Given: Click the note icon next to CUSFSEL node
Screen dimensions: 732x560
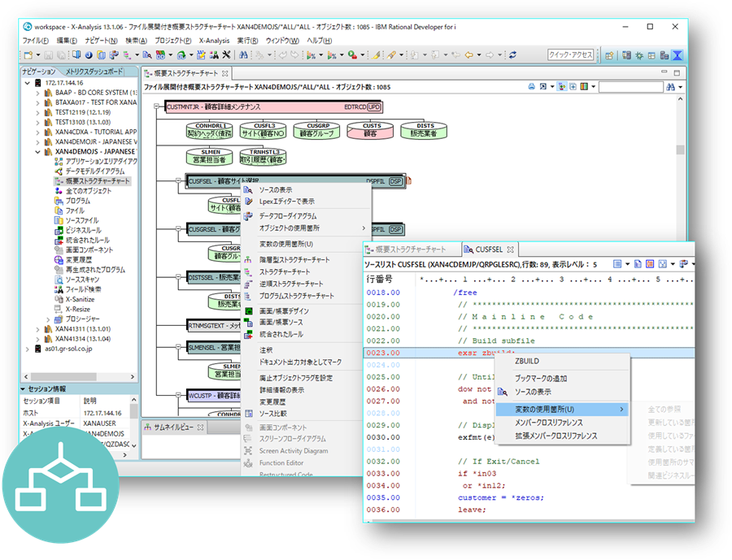Looking at the screenshot, I should 408,180.
